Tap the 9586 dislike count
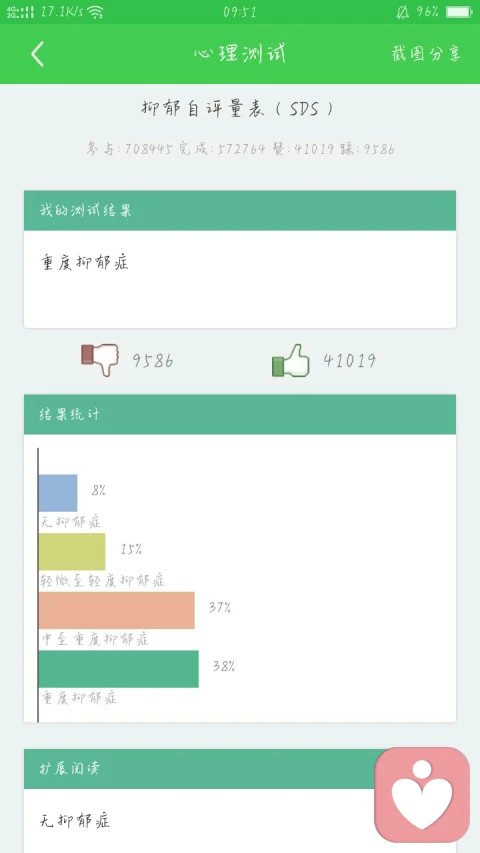The image size is (480, 853). click(153, 361)
